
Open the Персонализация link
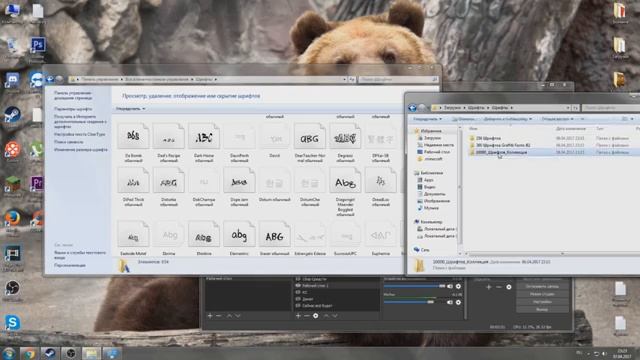point(70,265)
